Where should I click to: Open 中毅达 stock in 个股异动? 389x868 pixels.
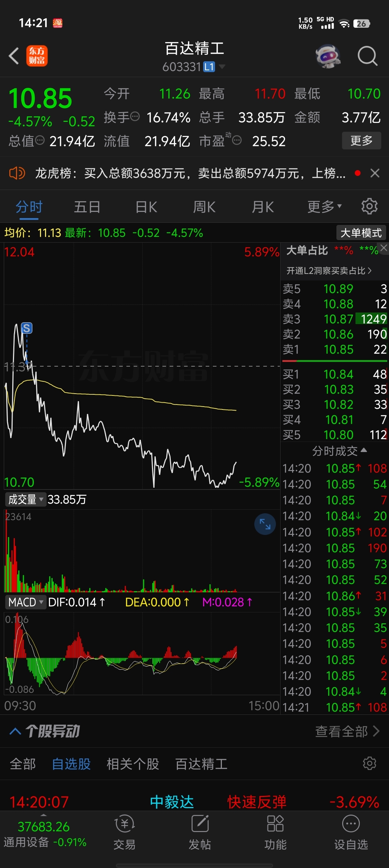(172, 802)
